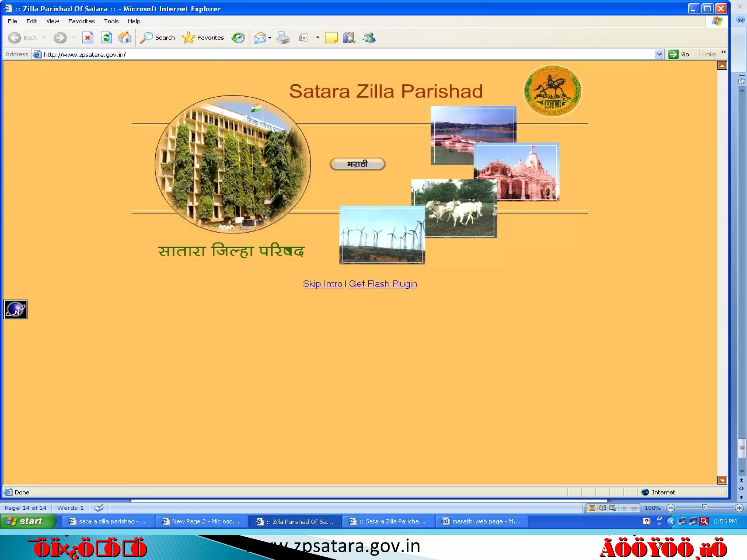Click the Skip Intro link
The width and height of the screenshot is (747, 560).
(x=322, y=284)
